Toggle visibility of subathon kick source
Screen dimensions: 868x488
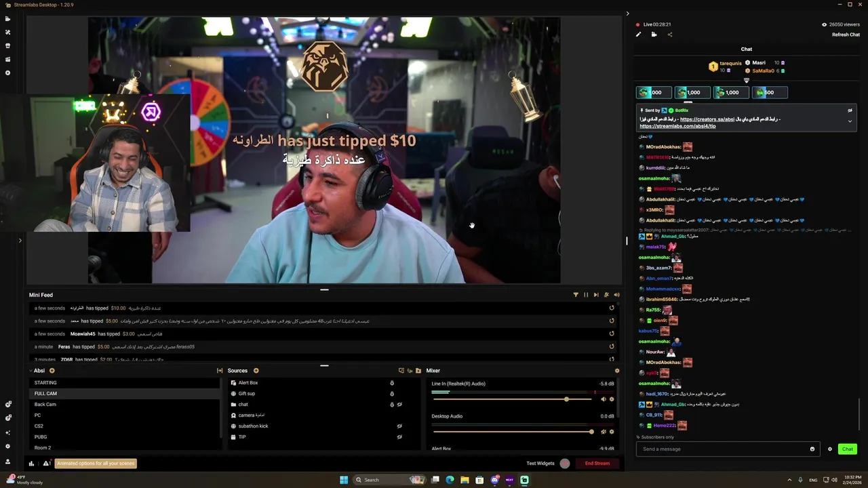pyautogui.click(x=399, y=426)
